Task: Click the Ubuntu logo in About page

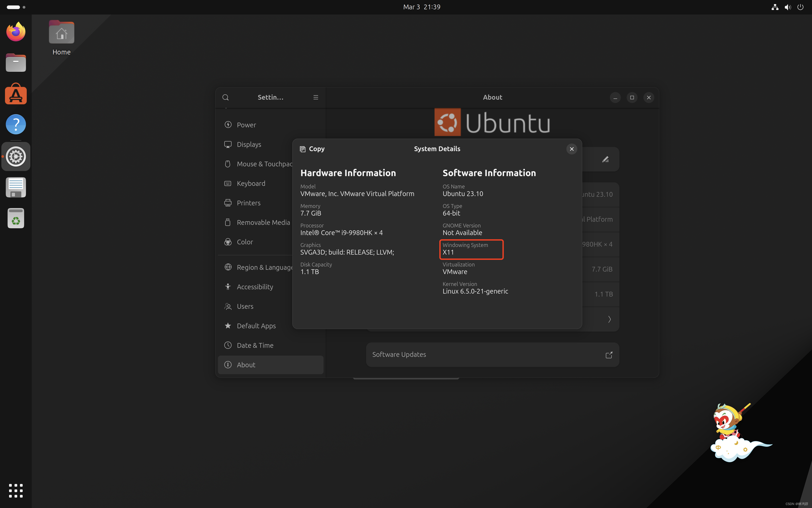Action: click(x=492, y=122)
